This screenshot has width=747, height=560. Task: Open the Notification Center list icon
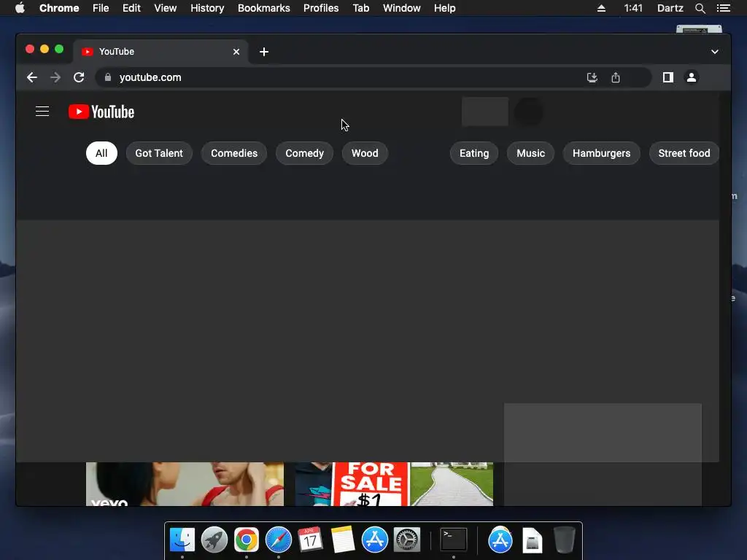pyautogui.click(x=723, y=8)
